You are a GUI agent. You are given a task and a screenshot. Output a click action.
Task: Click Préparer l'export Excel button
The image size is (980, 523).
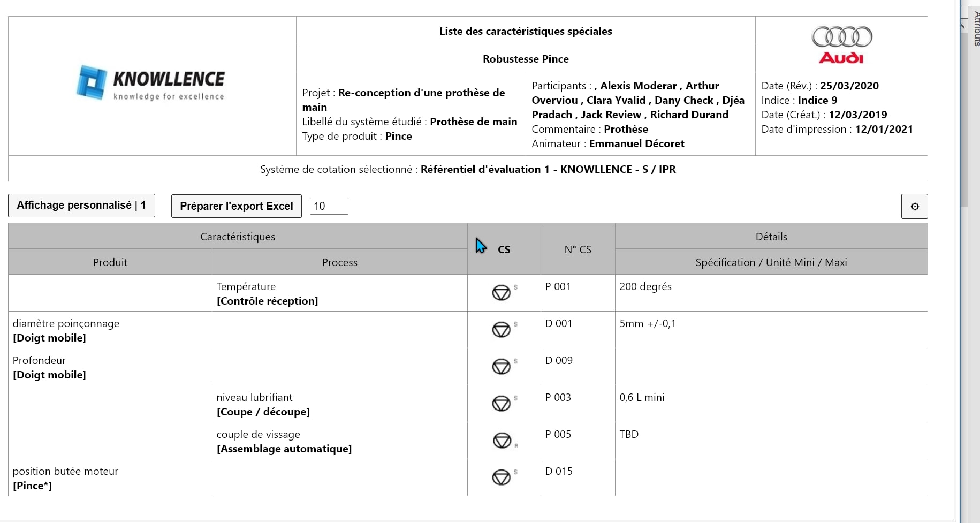click(237, 206)
